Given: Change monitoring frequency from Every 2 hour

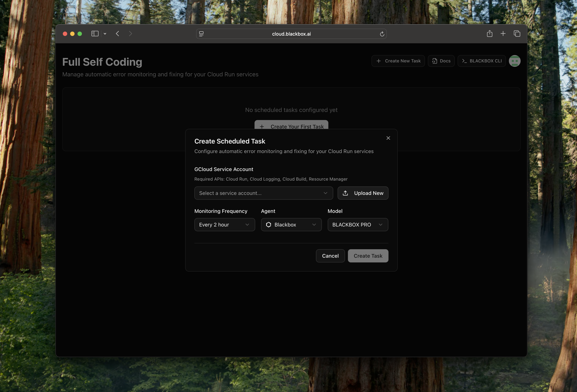Looking at the screenshot, I should (225, 224).
